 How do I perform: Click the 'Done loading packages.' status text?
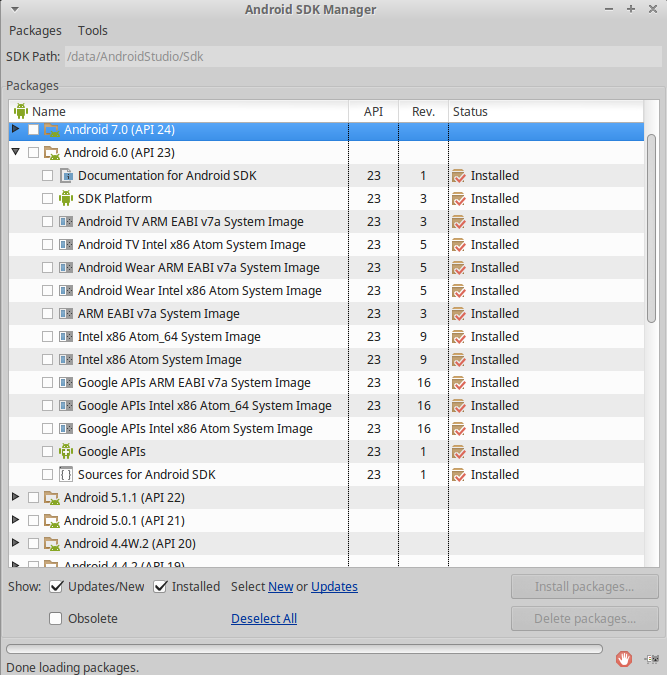(x=72, y=667)
